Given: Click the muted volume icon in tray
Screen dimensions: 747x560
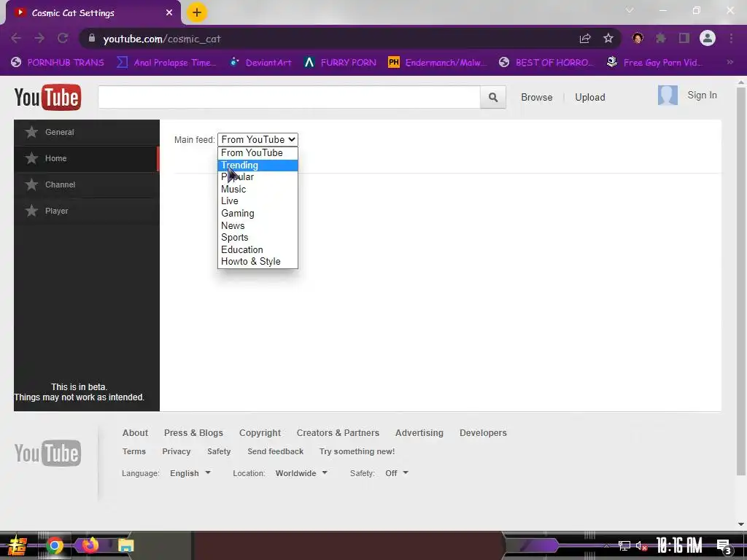Looking at the screenshot, I should pos(641,545).
